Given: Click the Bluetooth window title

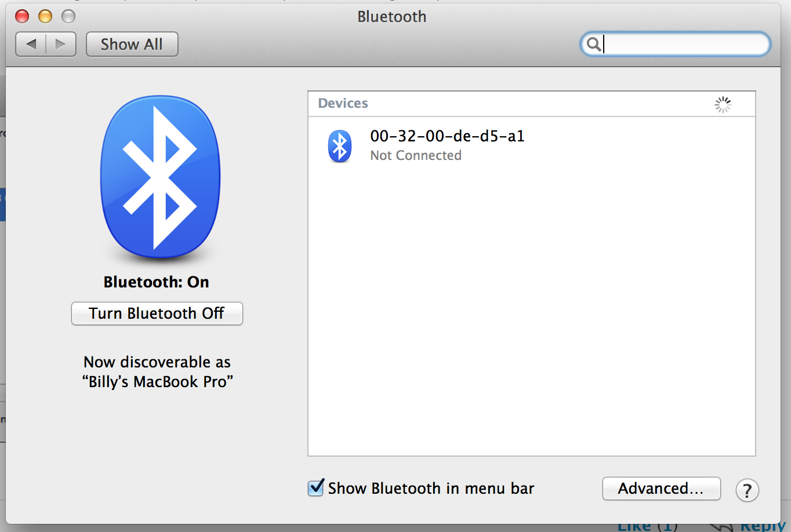Looking at the screenshot, I should pyautogui.click(x=391, y=17).
